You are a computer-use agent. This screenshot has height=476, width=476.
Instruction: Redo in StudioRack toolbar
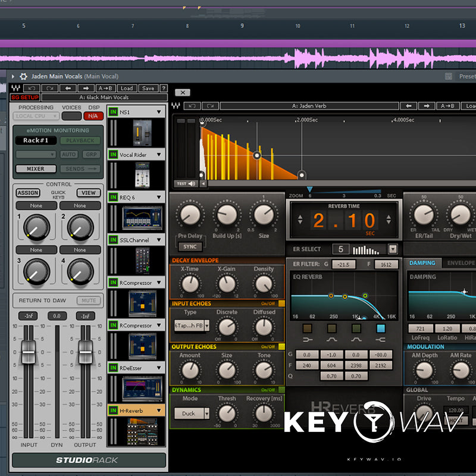[50, 88]
